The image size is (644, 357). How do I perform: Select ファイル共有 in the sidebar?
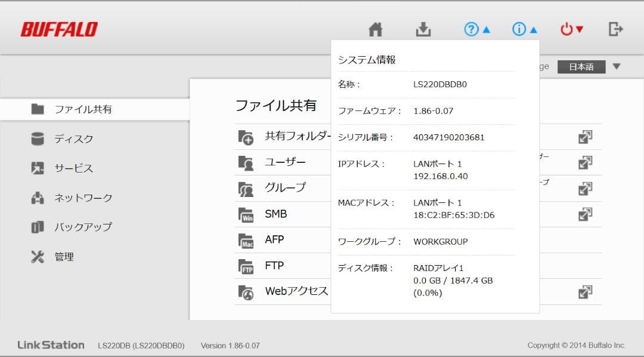coord(94,109)
